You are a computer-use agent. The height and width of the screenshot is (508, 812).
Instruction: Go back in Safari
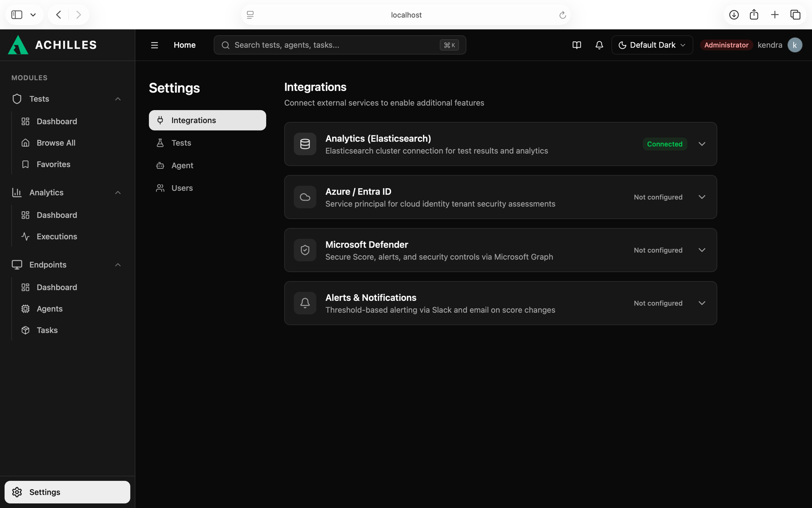pyautogui.click(x=58, y=15)
